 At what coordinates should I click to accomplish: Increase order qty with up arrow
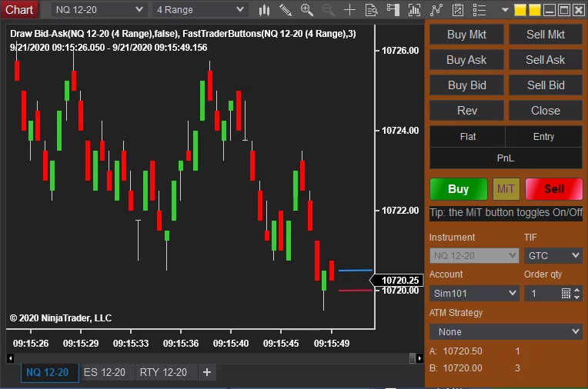coord(576,290)
